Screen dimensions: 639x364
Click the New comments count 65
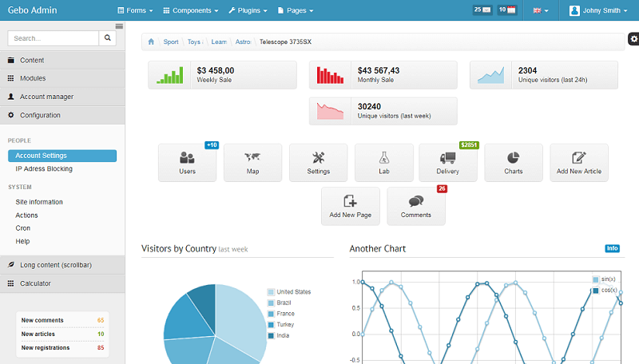point(101,320)
